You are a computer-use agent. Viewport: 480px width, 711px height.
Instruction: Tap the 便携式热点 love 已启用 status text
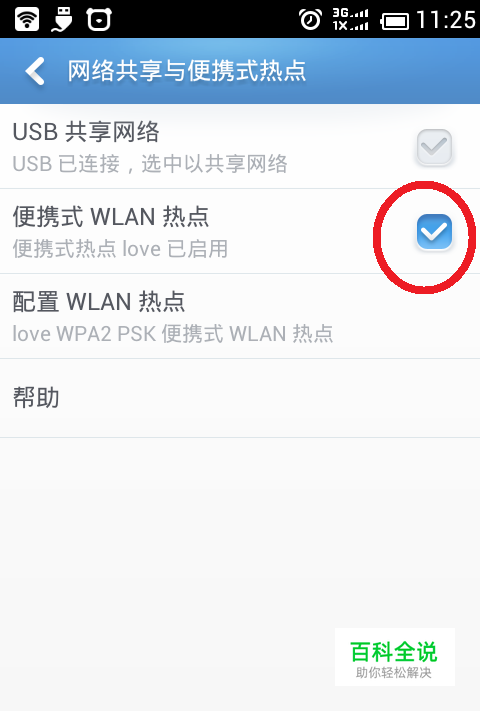pyautogui.click(x=120, y=248)
